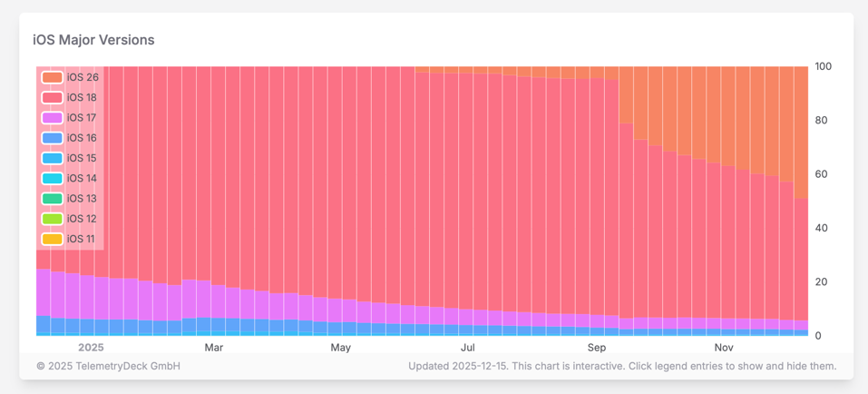Click the orange iOS 26 legend color box
868x394 pixels.
[x=52, y=78]
